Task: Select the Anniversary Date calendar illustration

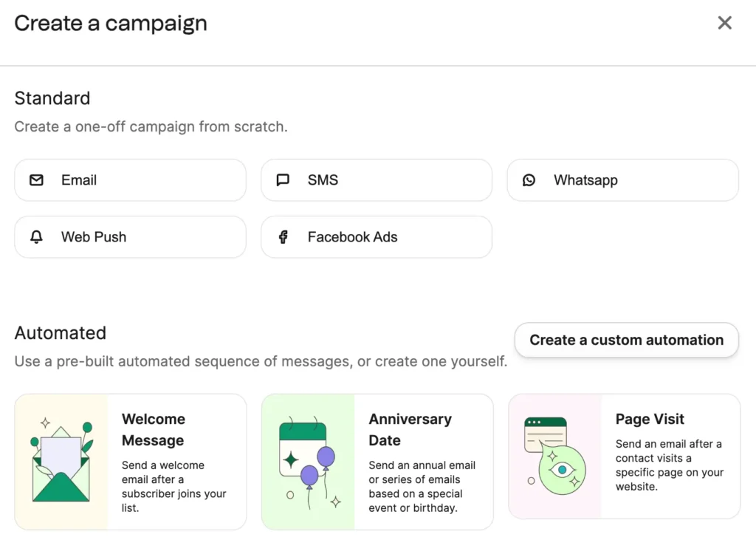Action: click(x=309, y=462)
